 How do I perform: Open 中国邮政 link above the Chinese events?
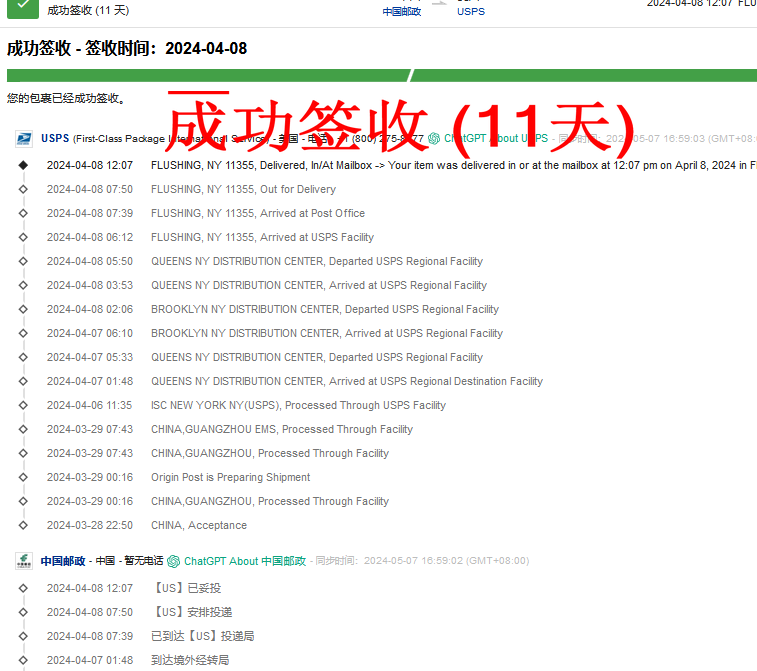coord(63,561)
